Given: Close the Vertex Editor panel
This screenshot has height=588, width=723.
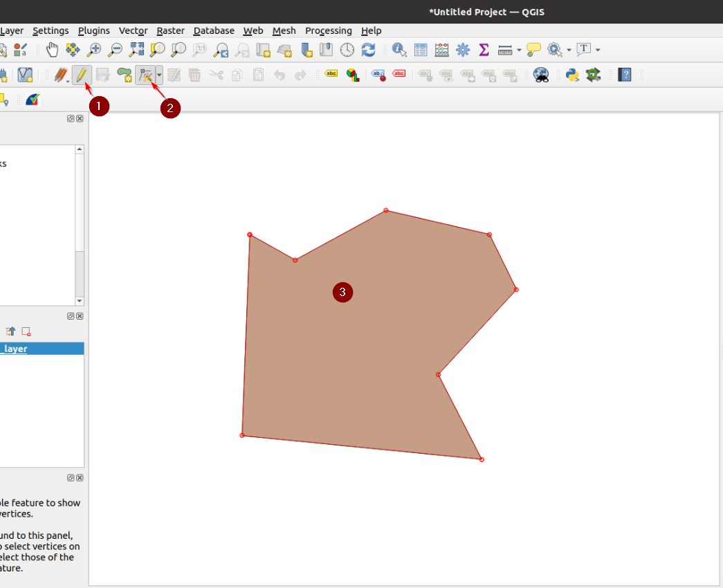Looking at the screenshot, I should pos(80,478).
